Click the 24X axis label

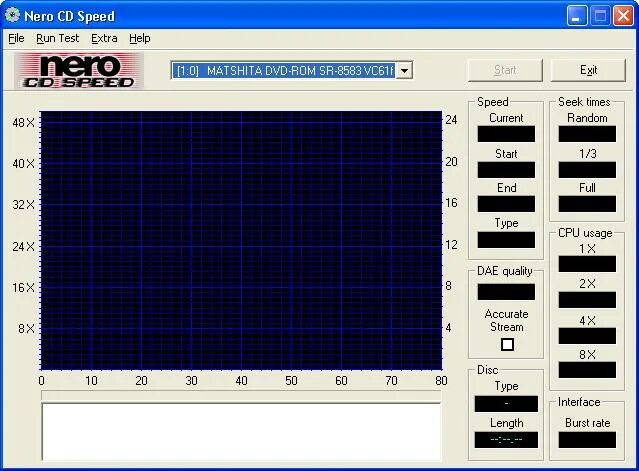(x=24, y=247)
